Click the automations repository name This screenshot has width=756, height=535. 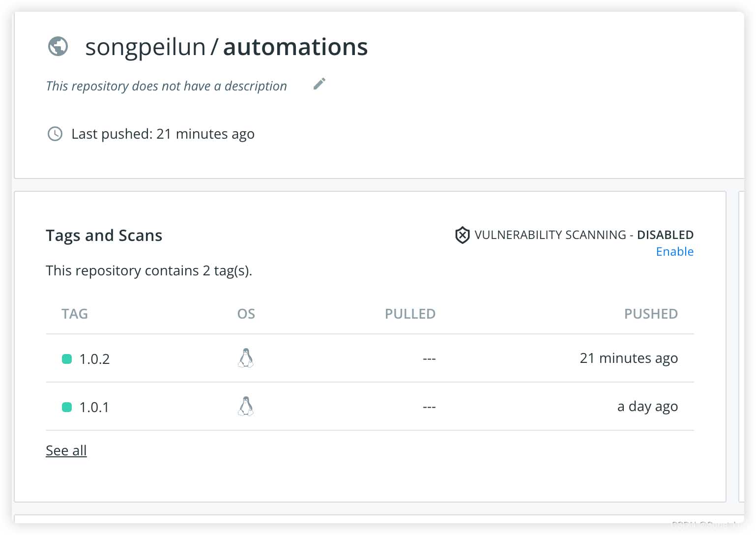295,47
